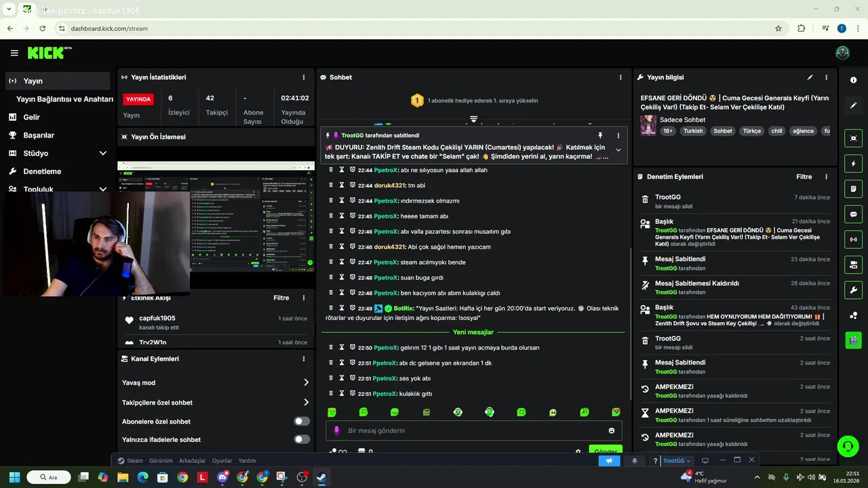Toggle the lightning activity widget in right rail
The height and width of the screenshot is (488, 868).
pos(853,163)
